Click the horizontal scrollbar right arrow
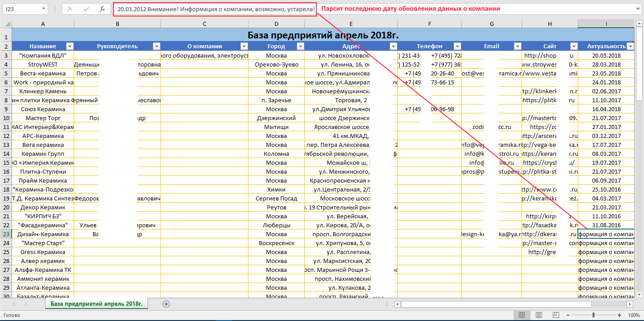This screenshot has height=321, width=644. tap(630, 304)
